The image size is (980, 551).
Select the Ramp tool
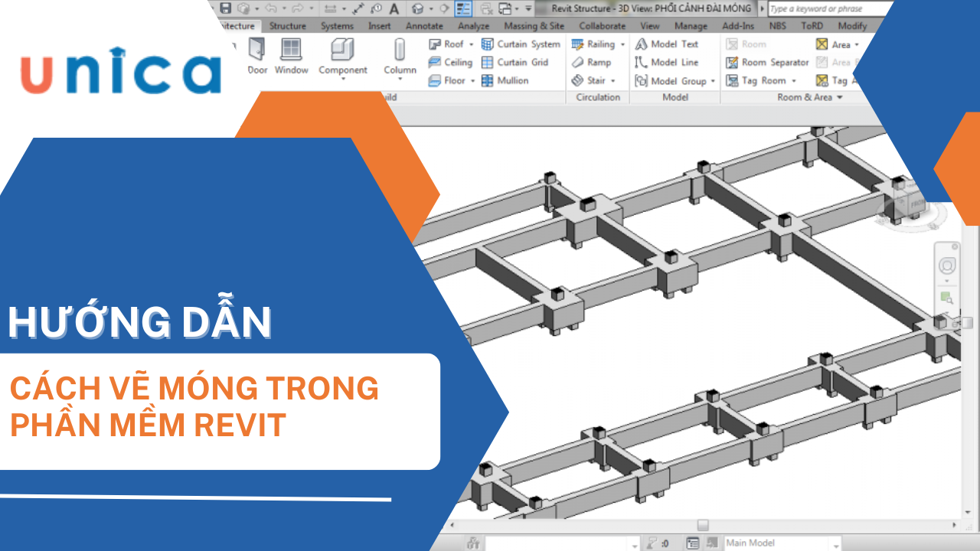point(591,62)
